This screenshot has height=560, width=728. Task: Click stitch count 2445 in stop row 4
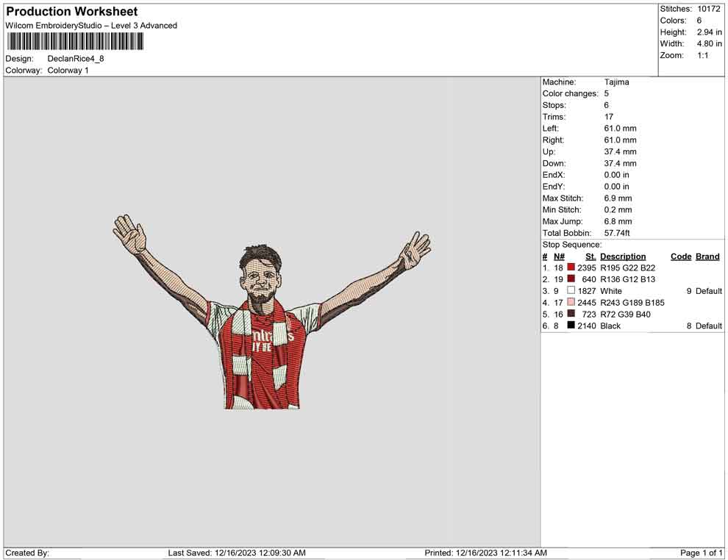pyautogui.click(x=586, y=303)
